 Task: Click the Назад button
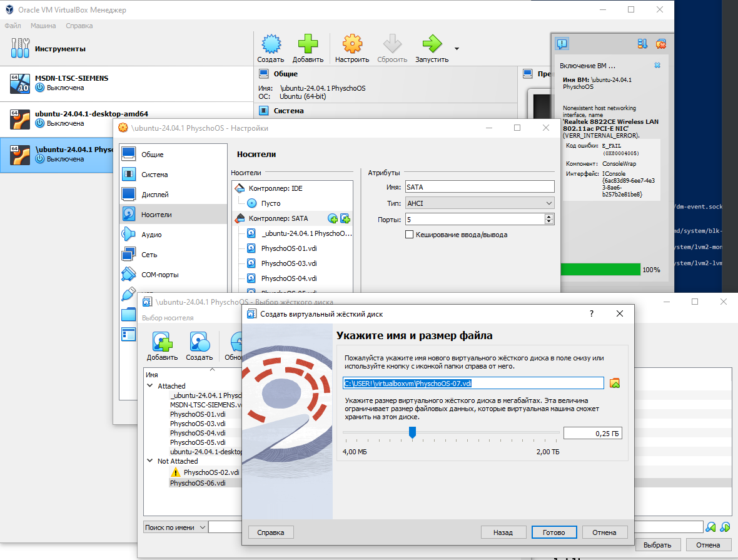pyautogui.click(x=503, y=532)
